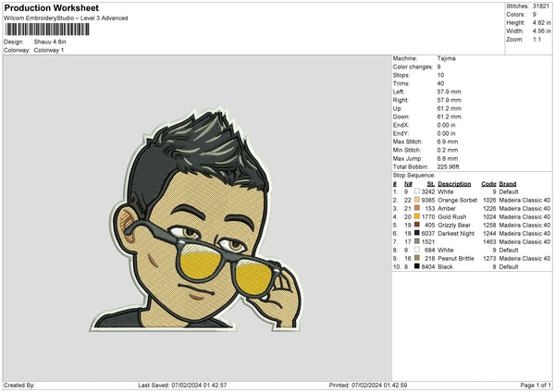The width and height of the screenshot is (555, 392).
Task: Click the Stops value 10
Action: pos(440,75)
